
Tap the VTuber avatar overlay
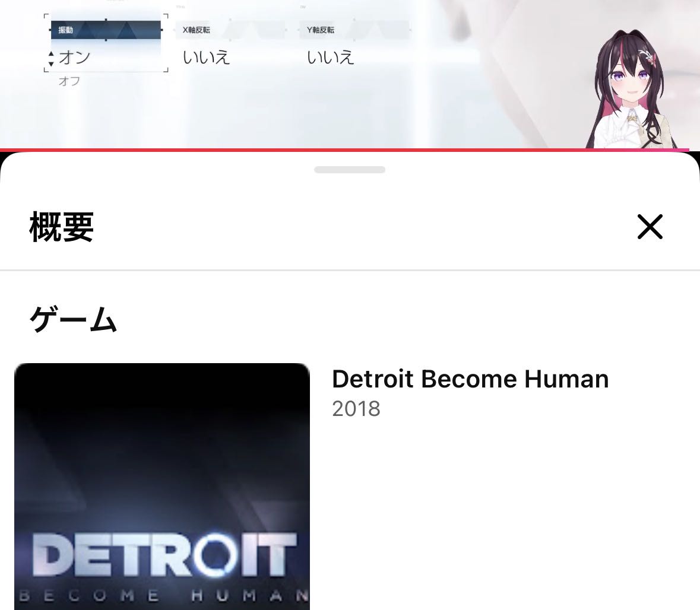pos(626,95)
